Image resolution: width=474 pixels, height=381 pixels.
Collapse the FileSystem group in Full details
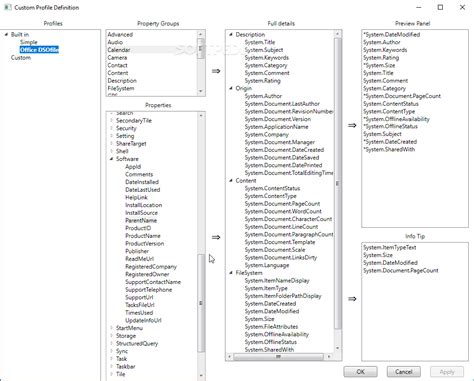coord(231,273)
